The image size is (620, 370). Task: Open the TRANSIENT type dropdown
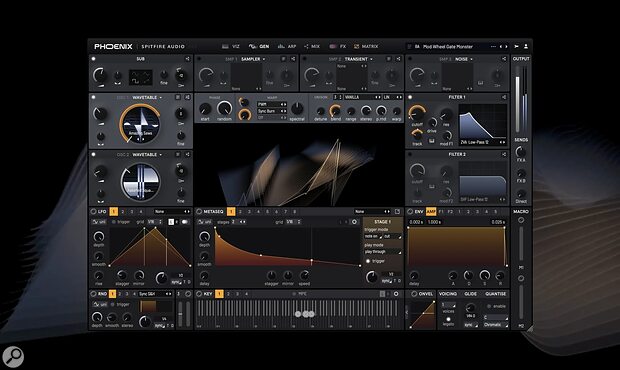coord(359,59)
